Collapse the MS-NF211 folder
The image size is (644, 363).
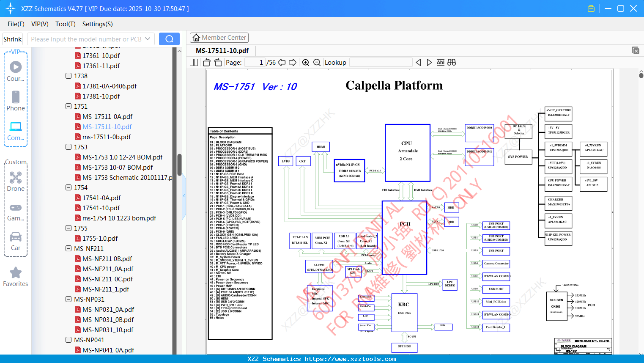[69, 248]
